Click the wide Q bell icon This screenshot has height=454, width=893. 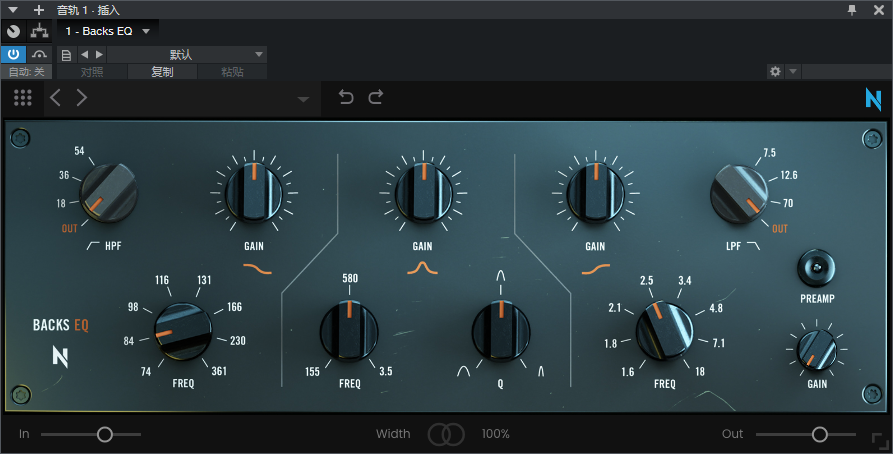(x=464, y=371)
